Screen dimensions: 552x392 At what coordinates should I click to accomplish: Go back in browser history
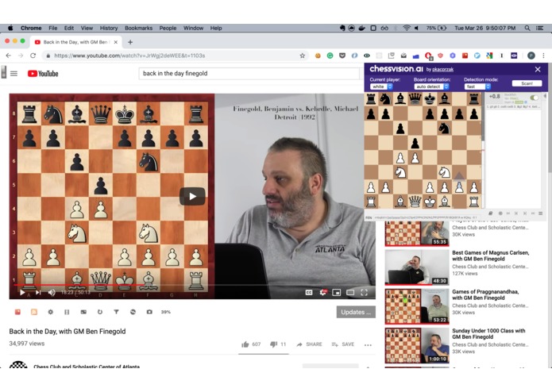[9, 56]
